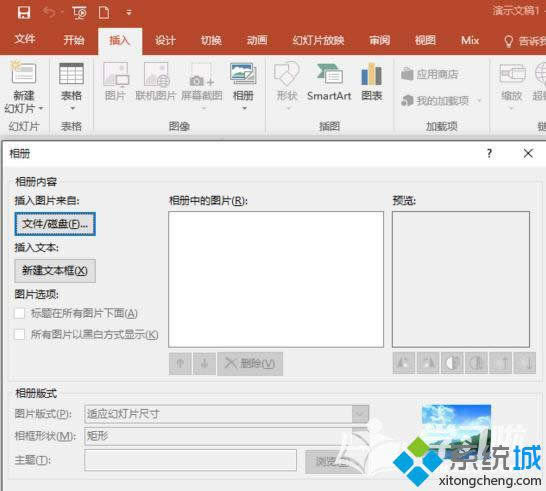Open the Chart (图表) insert tool
Image resolution: width=546 pixels, height=491 pixels.
372,82
